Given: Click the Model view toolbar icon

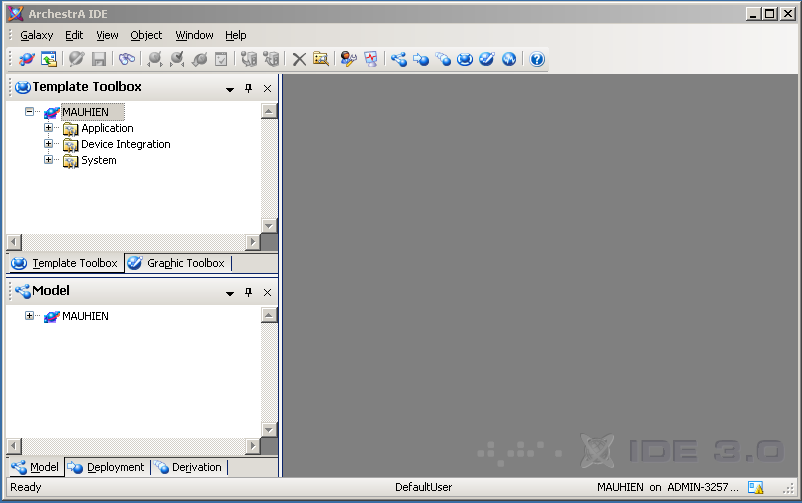Looking at the screenshot, I should pyautogui.click(x=398, y=59).
